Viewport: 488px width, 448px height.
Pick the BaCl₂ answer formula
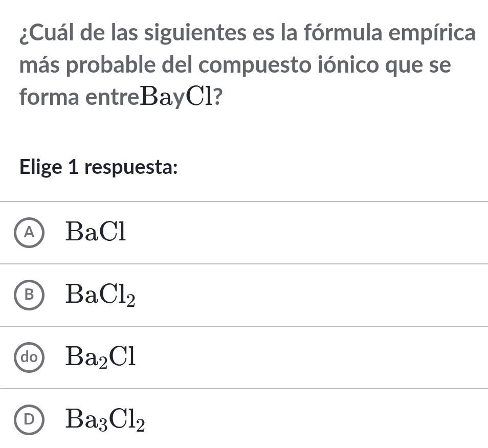point(100,295)
